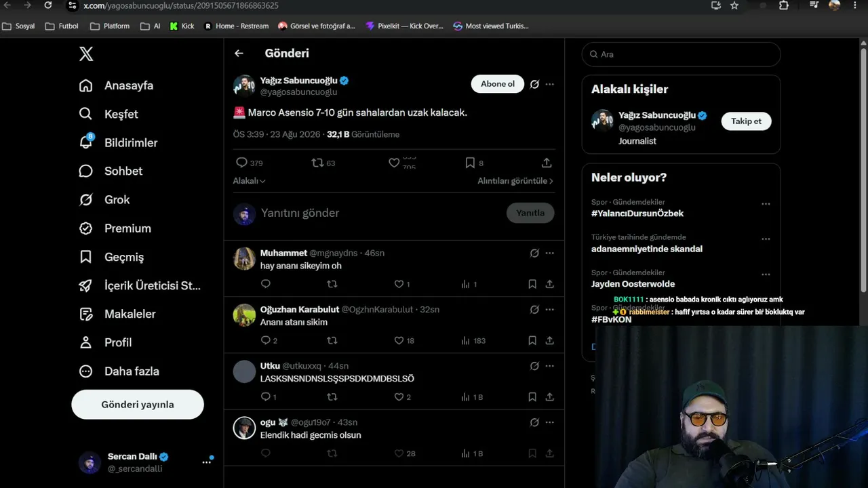Viewport: 868px width, 488px height.
Task: Share the Marco Asensio post
Action: tap(547, 163)
